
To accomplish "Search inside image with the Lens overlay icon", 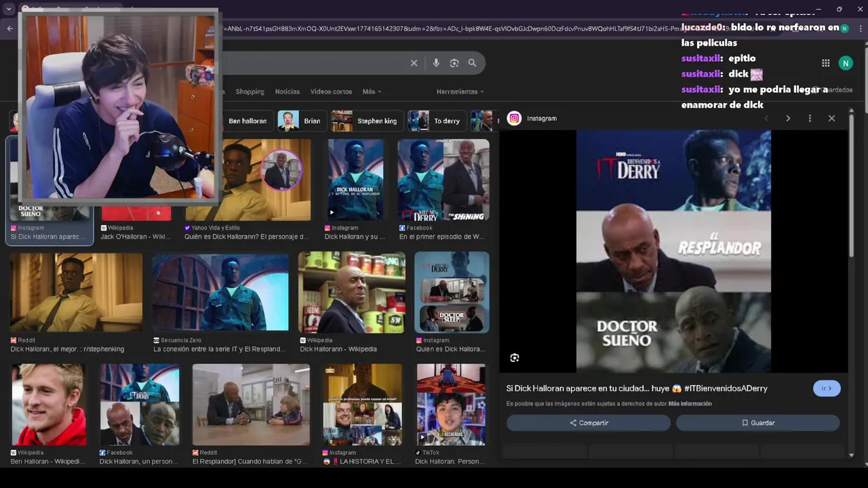I will pos(515,358).
